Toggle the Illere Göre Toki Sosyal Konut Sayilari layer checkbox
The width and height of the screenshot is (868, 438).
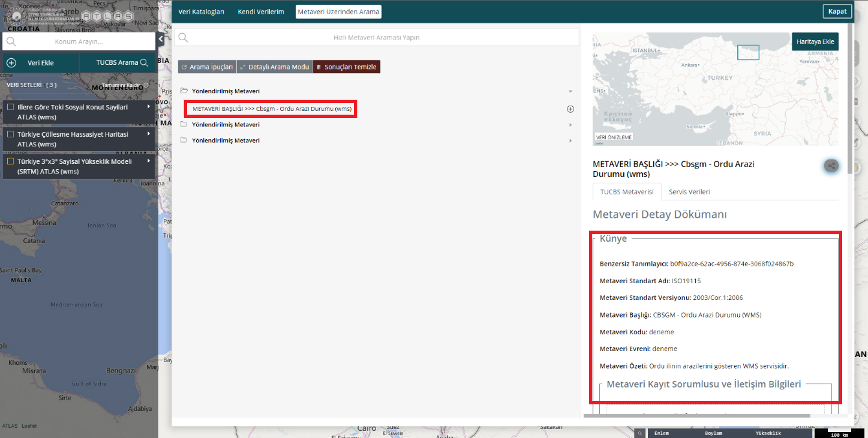tap(10, 107)
